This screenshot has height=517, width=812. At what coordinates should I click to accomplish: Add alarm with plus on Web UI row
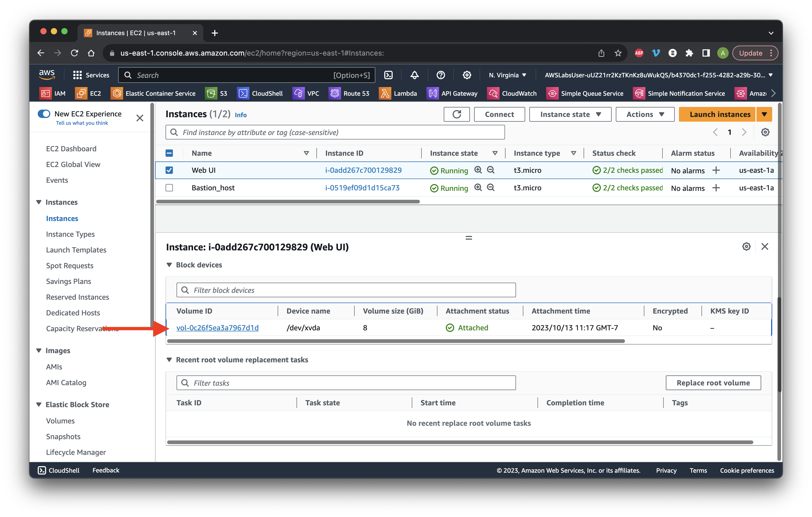coord(716,170)
